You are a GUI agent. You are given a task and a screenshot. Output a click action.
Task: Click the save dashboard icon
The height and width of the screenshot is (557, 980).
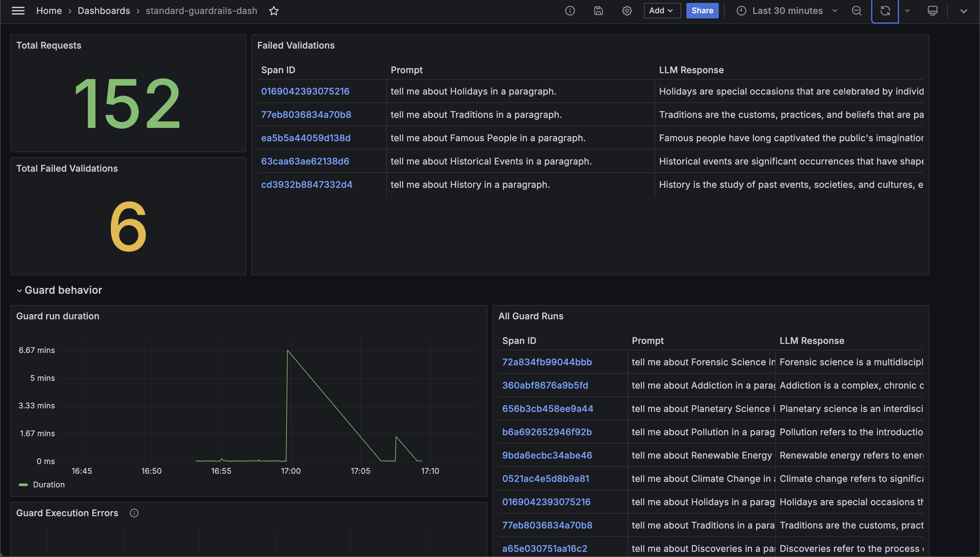[x=598, y=11]
